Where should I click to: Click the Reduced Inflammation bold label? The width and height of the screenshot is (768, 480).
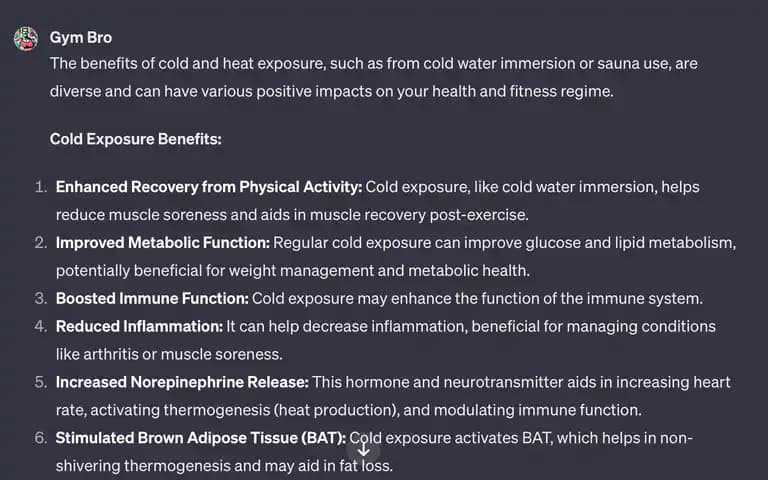pyautogui.click(x=140, y=327)
